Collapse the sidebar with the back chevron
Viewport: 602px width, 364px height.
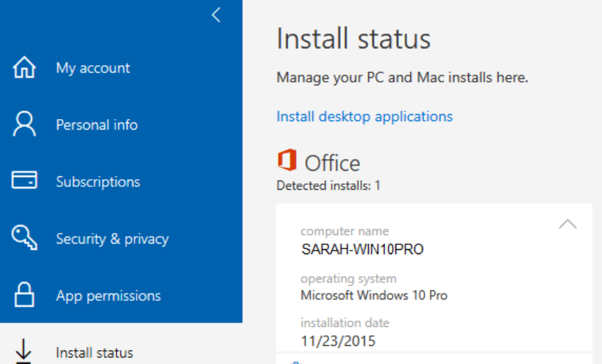tap(216, 15)
